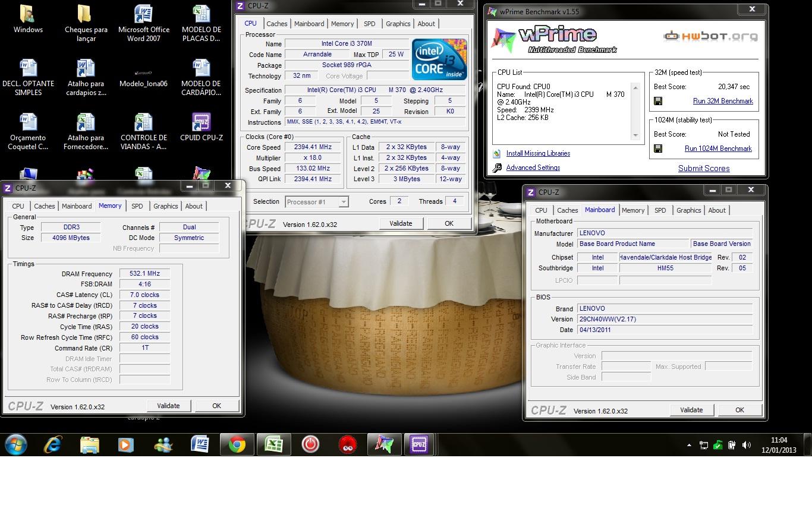Launch the CPUID CPU-Z desktop shortcut
The width and height of the screenshot is (812, 521).
(201, 127)
